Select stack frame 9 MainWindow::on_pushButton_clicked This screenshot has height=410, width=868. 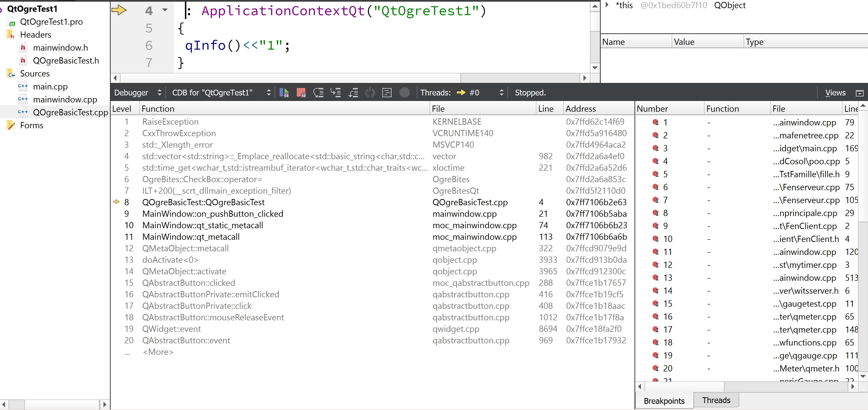372,214
